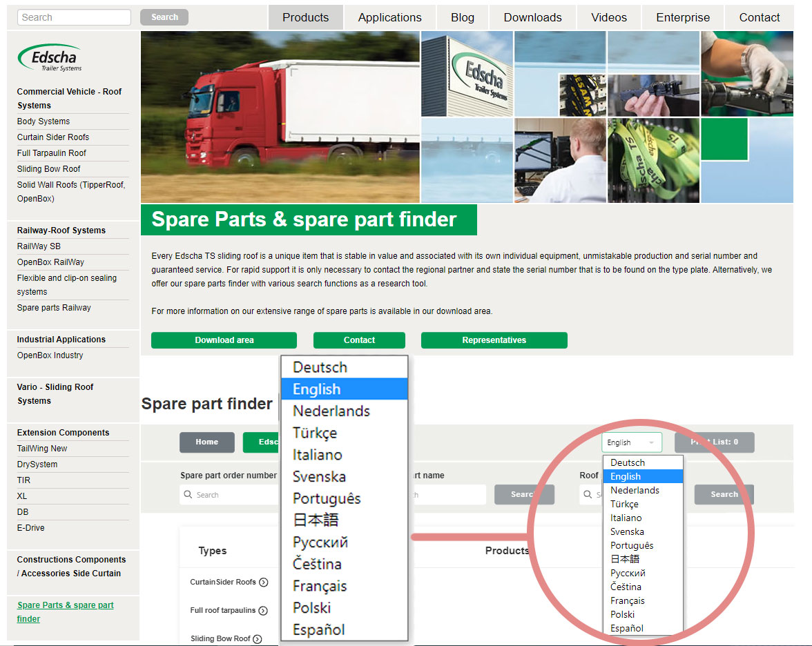Open the Railway-Roof Systems sidebar heading

click(61, 231)
